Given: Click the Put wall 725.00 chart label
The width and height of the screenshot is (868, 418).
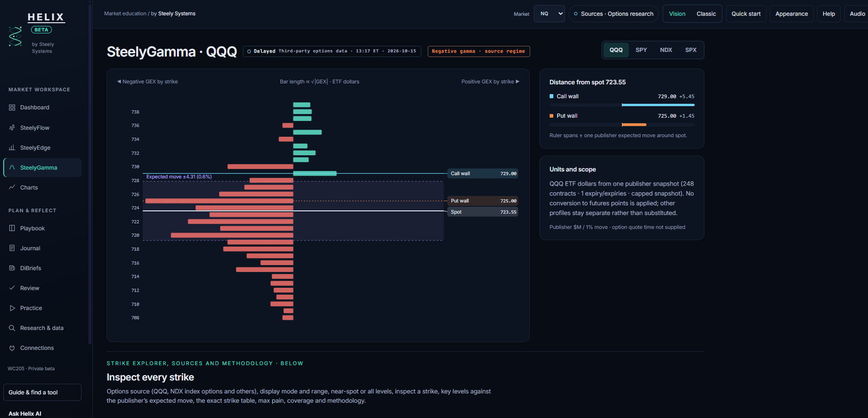Looking at the screenshot, I should click(482, 201).
